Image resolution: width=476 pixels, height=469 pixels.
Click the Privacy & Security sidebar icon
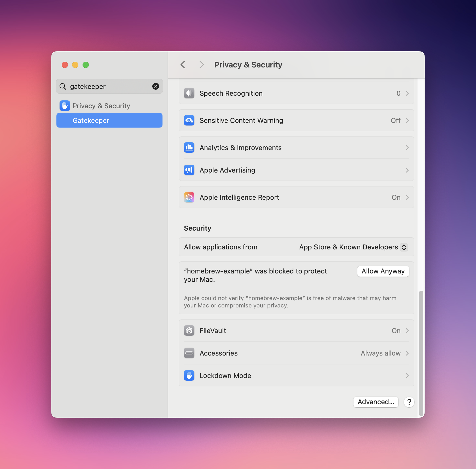tap(65, 106)
